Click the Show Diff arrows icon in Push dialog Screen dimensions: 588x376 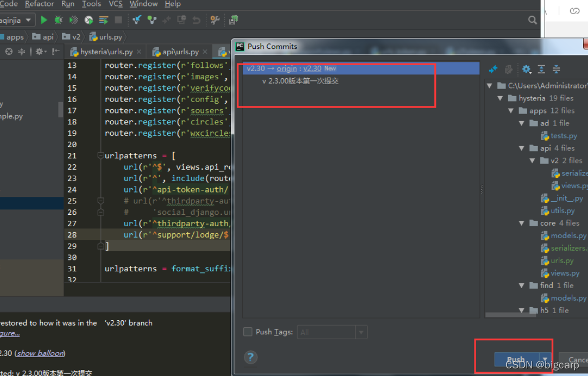tap(493, 69)
